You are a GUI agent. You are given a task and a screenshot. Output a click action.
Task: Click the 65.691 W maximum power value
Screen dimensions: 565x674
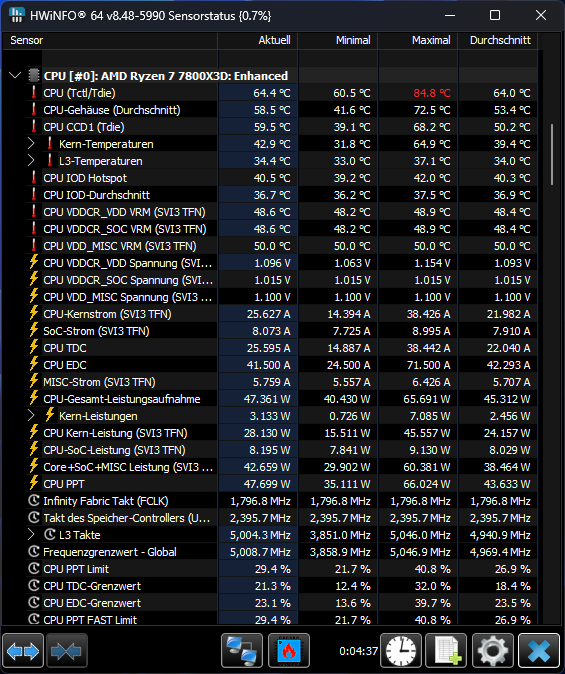click(427, 398)
